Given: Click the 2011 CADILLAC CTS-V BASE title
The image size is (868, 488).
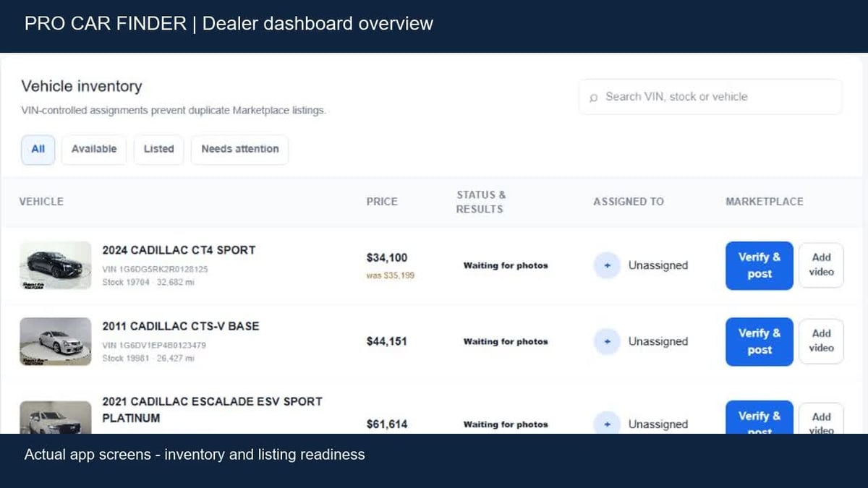Looking at the screenshot, I should coord(180,326).
